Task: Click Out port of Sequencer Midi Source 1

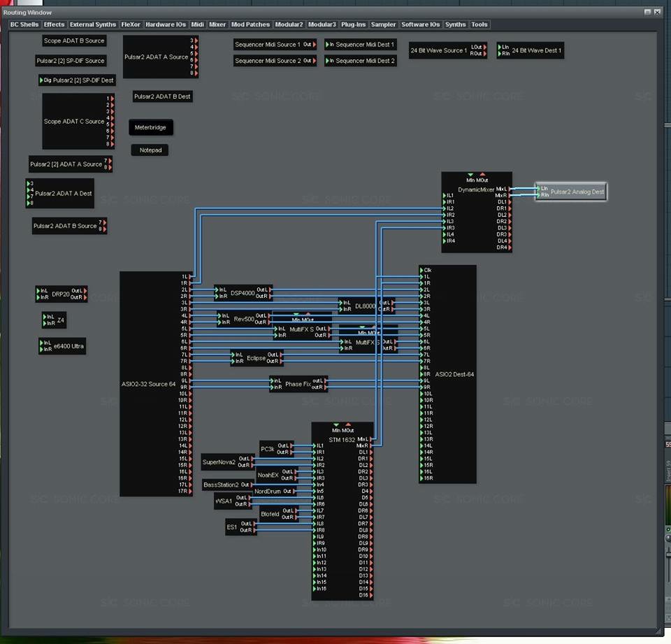Action: coord(314,45)
